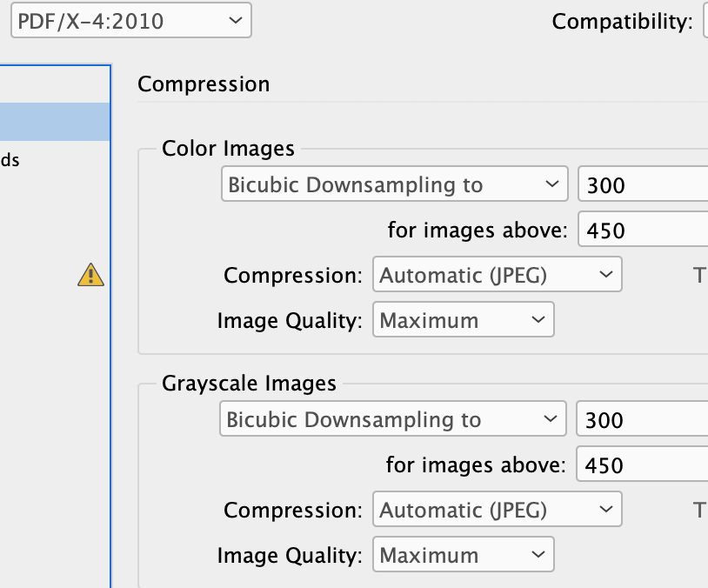The width and height of the screenshot is (708, 588).
Task: Click Color Images 300 resolution field
Action: [x=643, y=184]
